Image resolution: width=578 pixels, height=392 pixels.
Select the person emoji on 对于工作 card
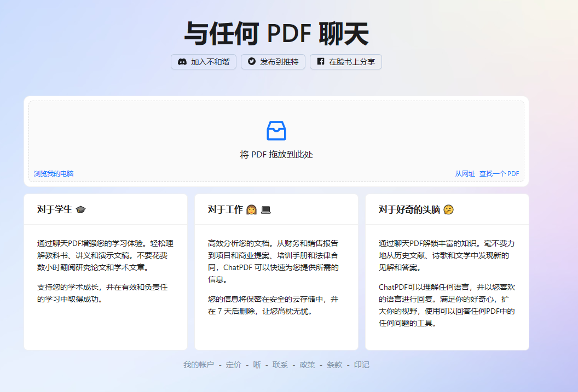(x=250, y=208)
